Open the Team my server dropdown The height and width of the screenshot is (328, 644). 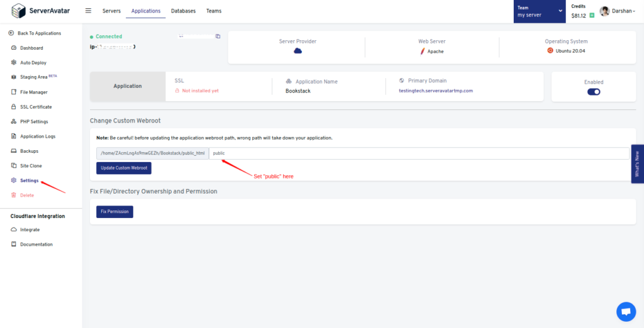[x=539, y=11]
